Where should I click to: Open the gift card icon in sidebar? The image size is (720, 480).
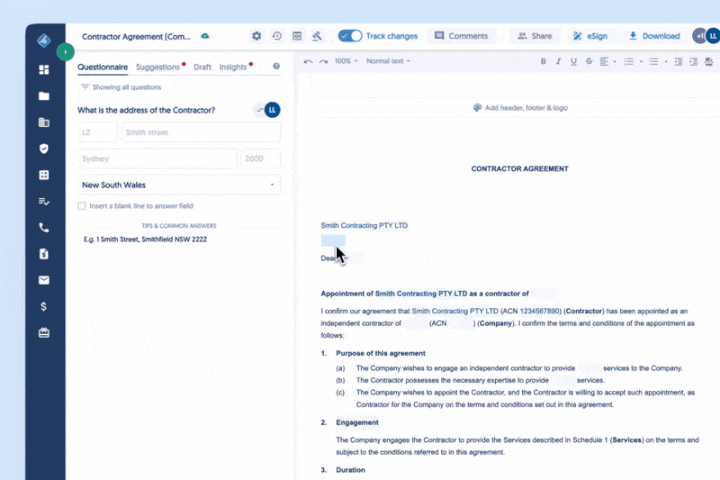coord(44,333)
